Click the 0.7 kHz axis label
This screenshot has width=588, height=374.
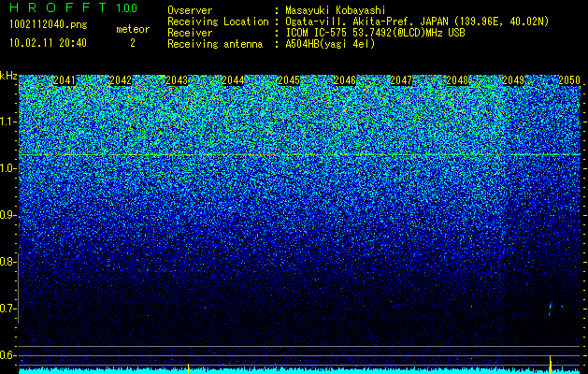pyautogui.click(x=7, y=309)
